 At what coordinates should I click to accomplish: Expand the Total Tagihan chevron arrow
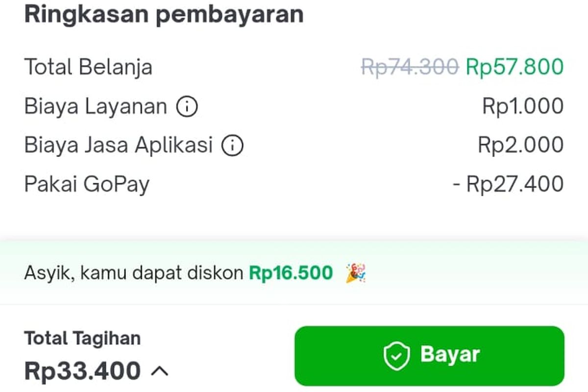(159, 371)
